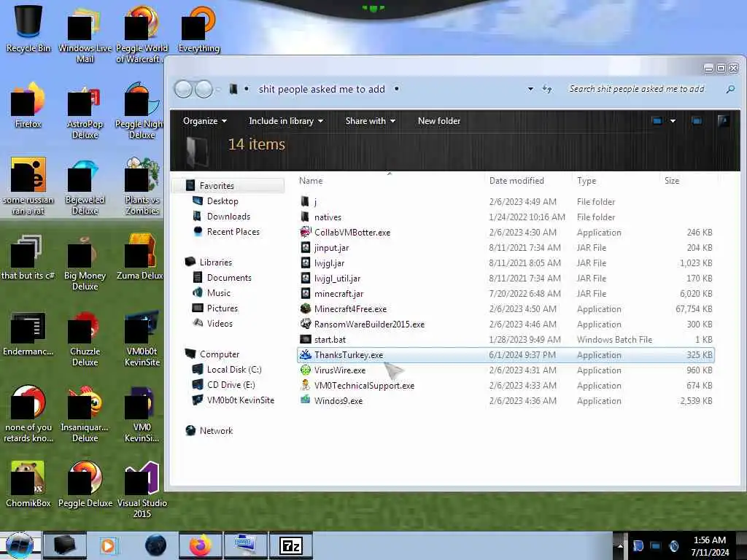Select Desktop in navigation pane
The height and width of the screenshot is (560, 747).
[x=222, y=201]
